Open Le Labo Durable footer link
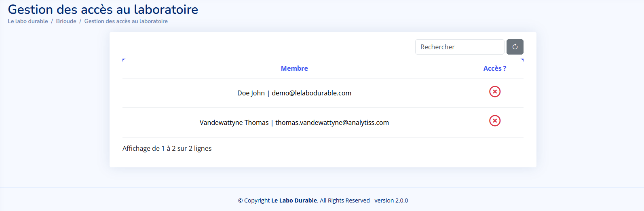The image size is (644, 211). (x=294, y=200)
